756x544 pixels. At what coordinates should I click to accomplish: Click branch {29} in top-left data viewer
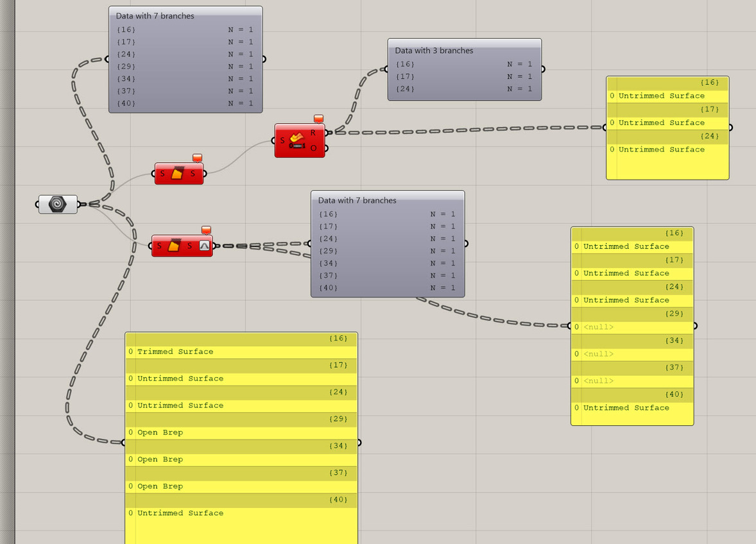click(185, 67)
